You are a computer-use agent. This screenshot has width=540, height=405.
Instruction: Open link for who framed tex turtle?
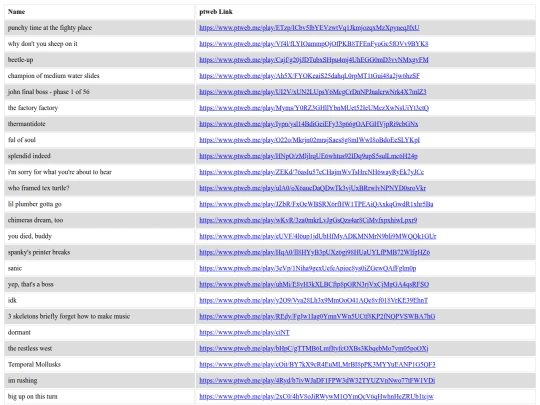click(x=312, y=188)
